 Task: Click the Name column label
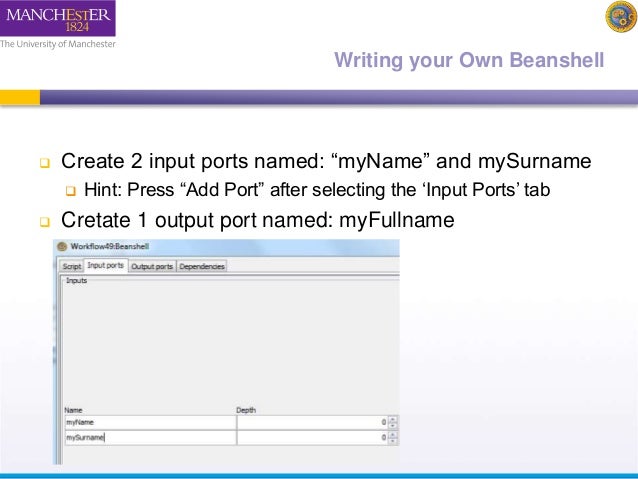[x=73, y=410]
